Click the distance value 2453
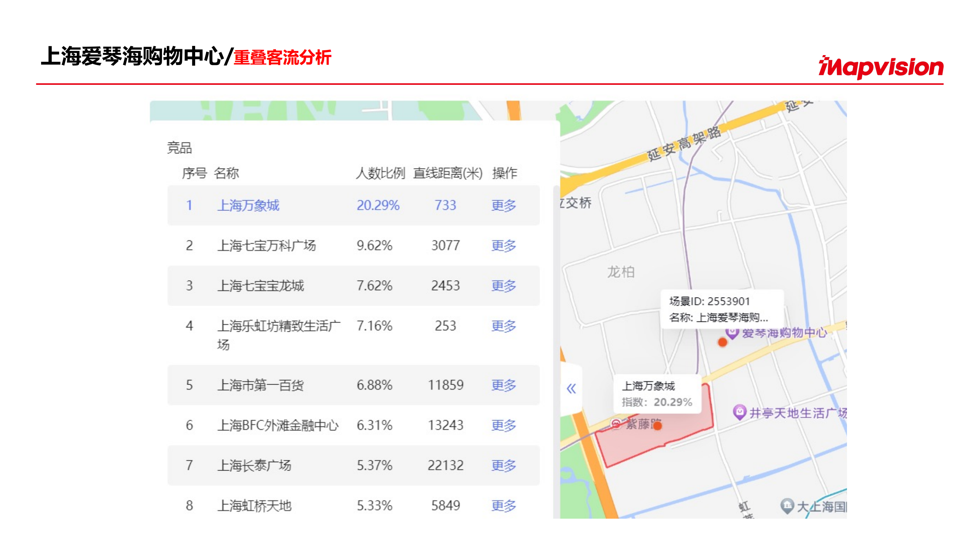Screen dimensions: 980x551 point(445,285)
